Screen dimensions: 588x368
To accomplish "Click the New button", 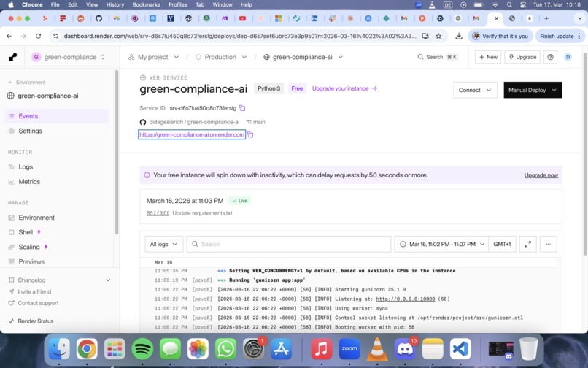I will pos(488,57).
